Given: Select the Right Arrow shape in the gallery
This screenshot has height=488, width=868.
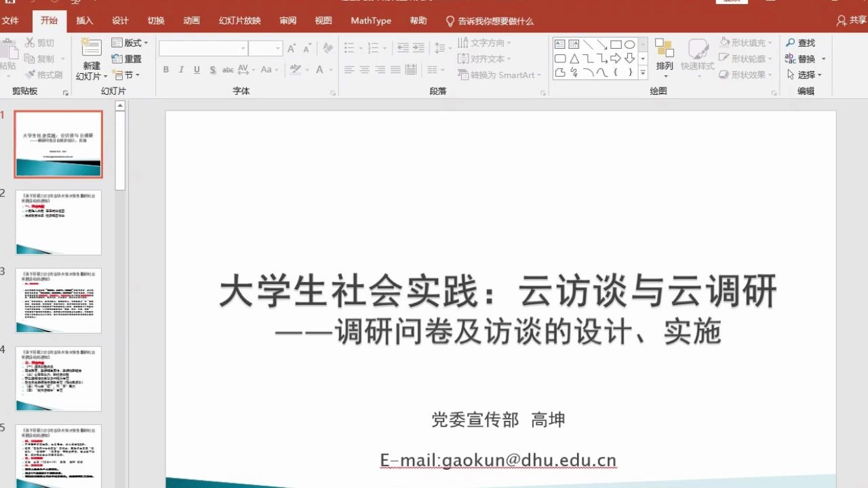Looking at the screenshot, I should coord(616,58).
